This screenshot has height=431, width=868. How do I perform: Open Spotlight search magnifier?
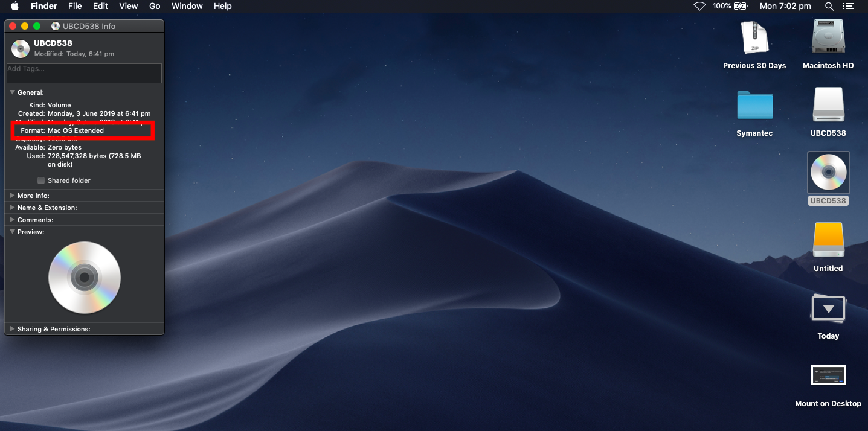829,6
